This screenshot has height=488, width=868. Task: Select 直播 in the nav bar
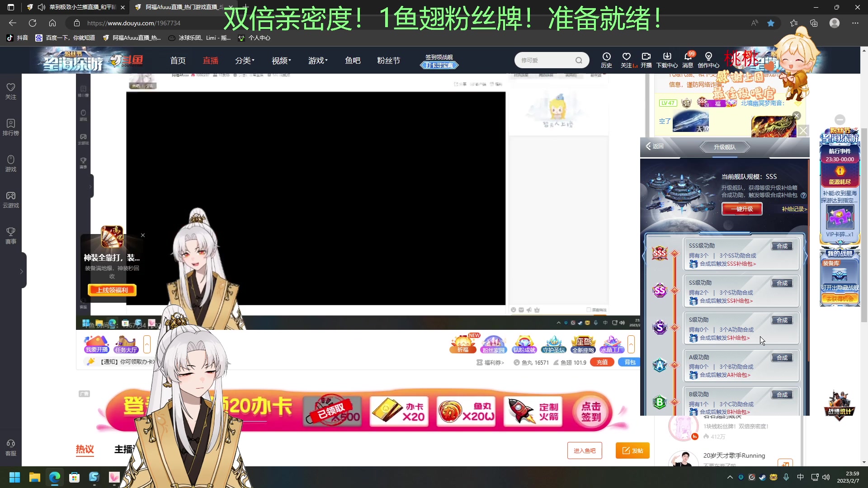tap(210, 61)
